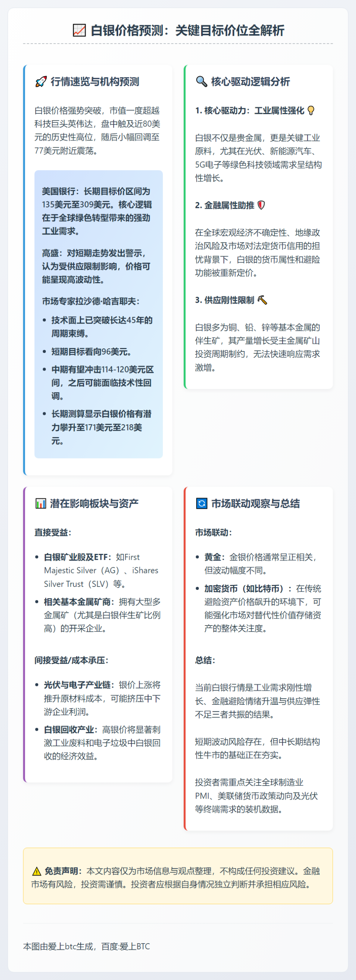The width and height of the screenshot is (356, 980).
Task: Click the heading 核心驱动逻辑分析
Action: 250,82
